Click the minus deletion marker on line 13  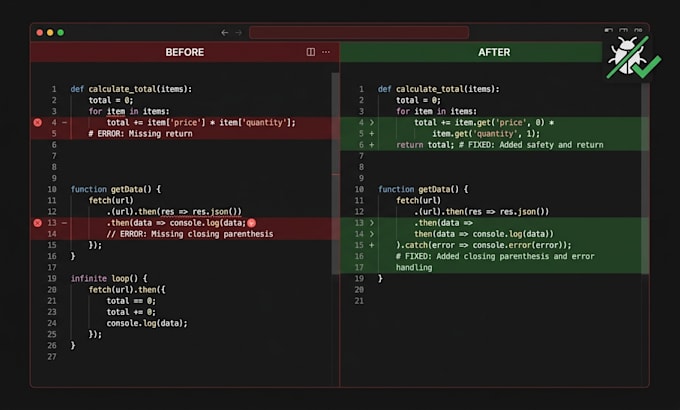[x=64, y=223]
